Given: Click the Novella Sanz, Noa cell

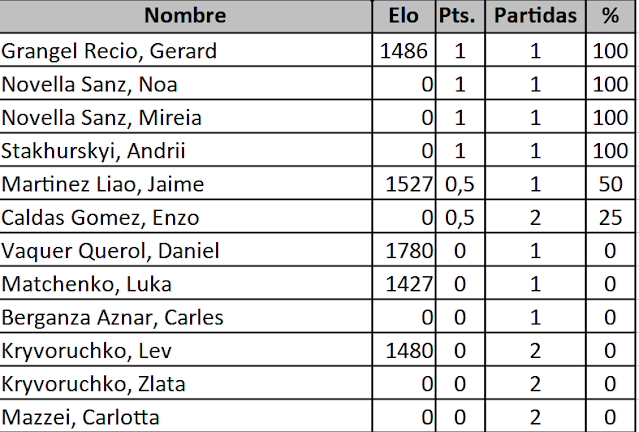Looking at the screenshot, I should (x=185, y=84).
